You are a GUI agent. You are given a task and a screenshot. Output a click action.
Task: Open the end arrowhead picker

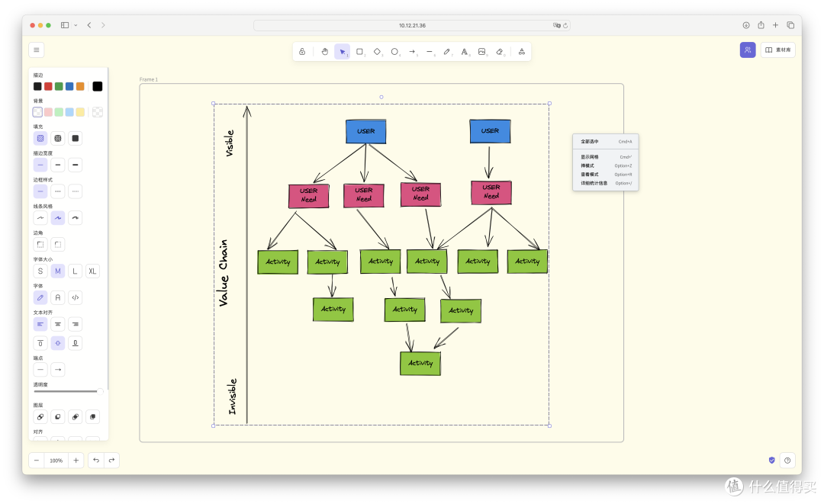[x=58, y=370]
